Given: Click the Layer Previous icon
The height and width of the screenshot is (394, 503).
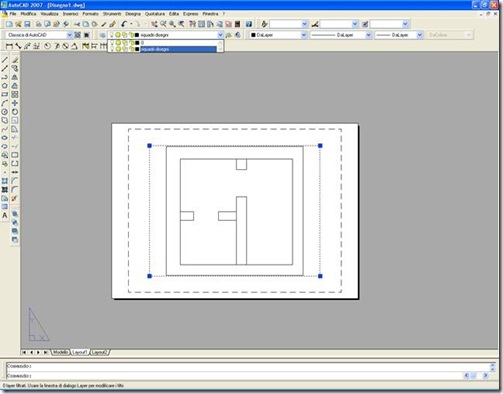Looking at the screenshot, I should coord(238,35).
